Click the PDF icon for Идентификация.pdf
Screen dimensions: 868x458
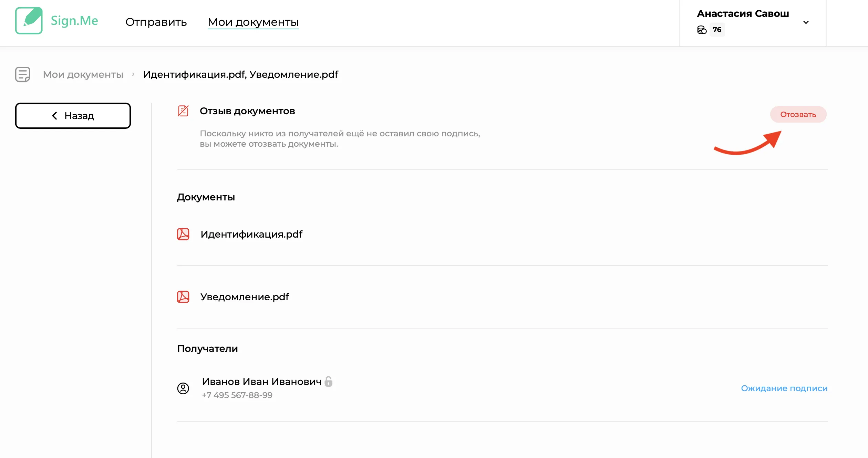(183, 234)
